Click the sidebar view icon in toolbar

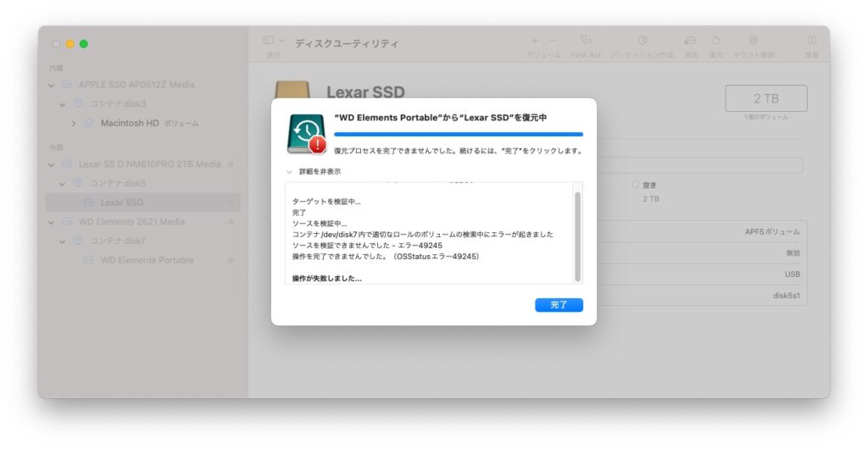click(x=269, y=41)
